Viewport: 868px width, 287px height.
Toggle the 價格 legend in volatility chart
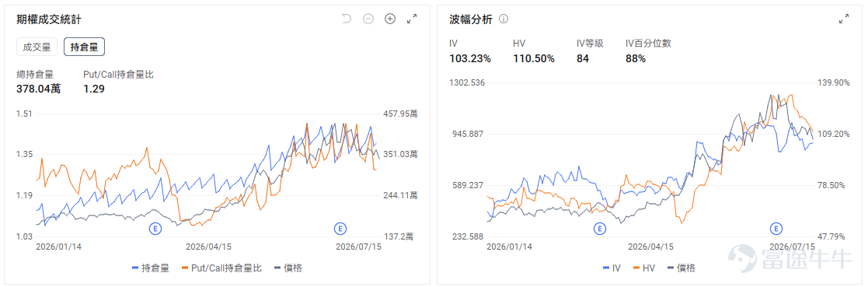coord(681,268)
